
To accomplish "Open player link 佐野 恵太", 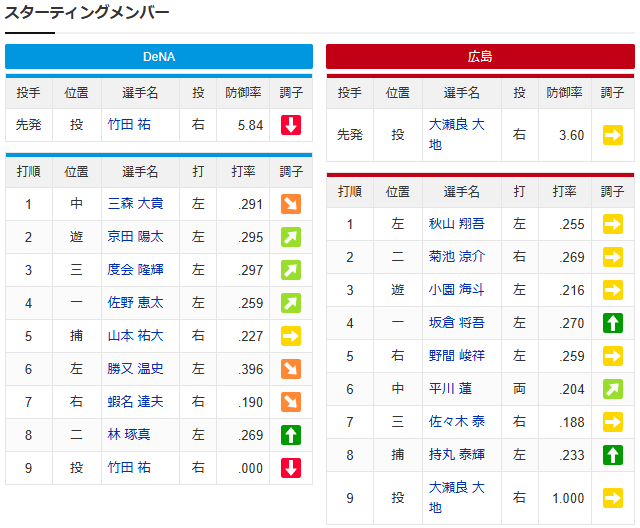I will (135, 303).
